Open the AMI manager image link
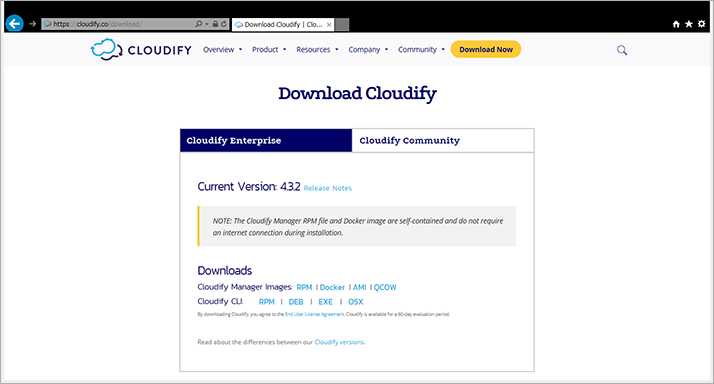Viewport: 714px width, 384px height. coord(359,287)
